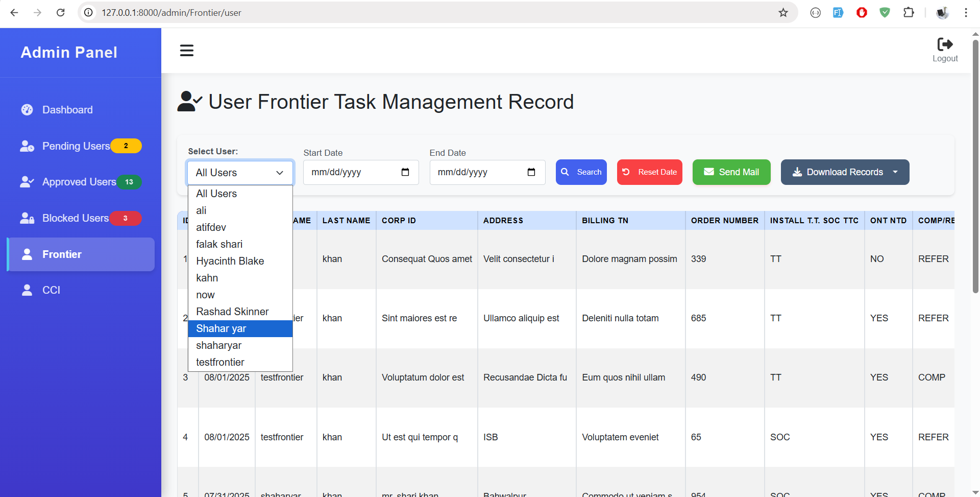Click the green Send Mail button

[731, 172]
